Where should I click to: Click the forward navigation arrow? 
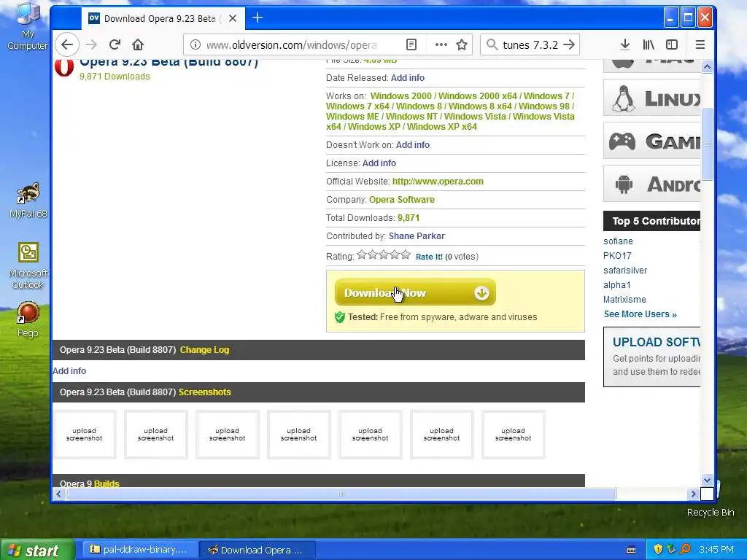[91, 44]
